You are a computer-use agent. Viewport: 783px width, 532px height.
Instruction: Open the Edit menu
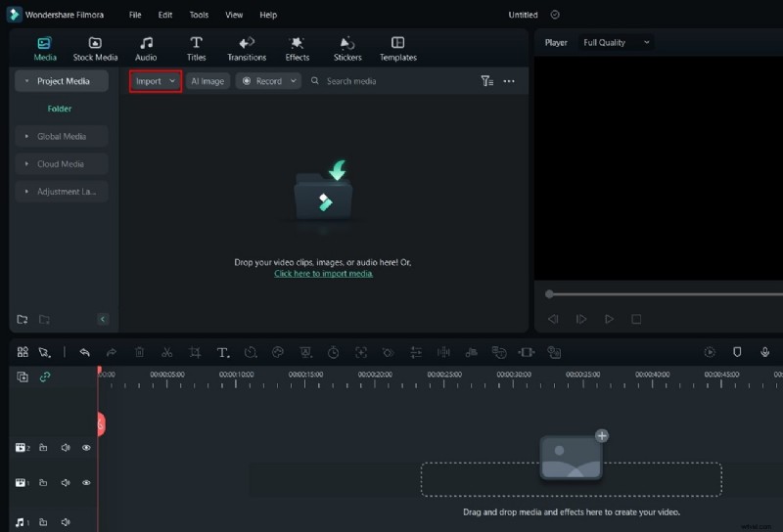click(x=165, y=15)
